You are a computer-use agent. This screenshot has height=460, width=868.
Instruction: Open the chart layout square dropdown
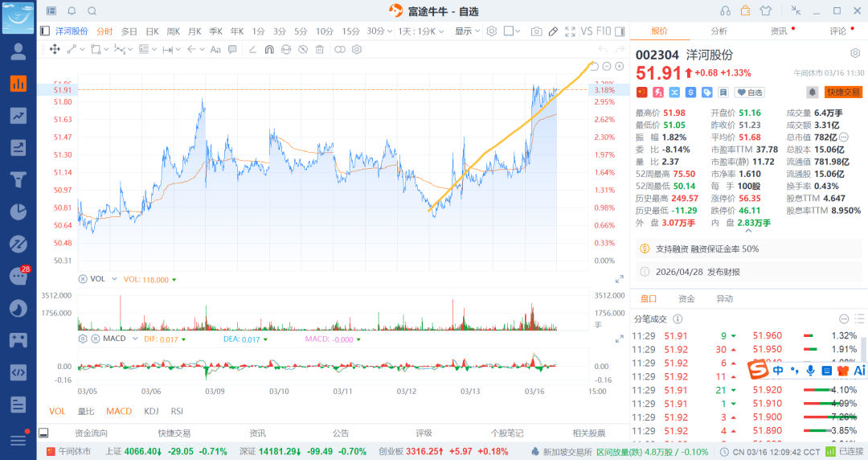coord(512,31)
